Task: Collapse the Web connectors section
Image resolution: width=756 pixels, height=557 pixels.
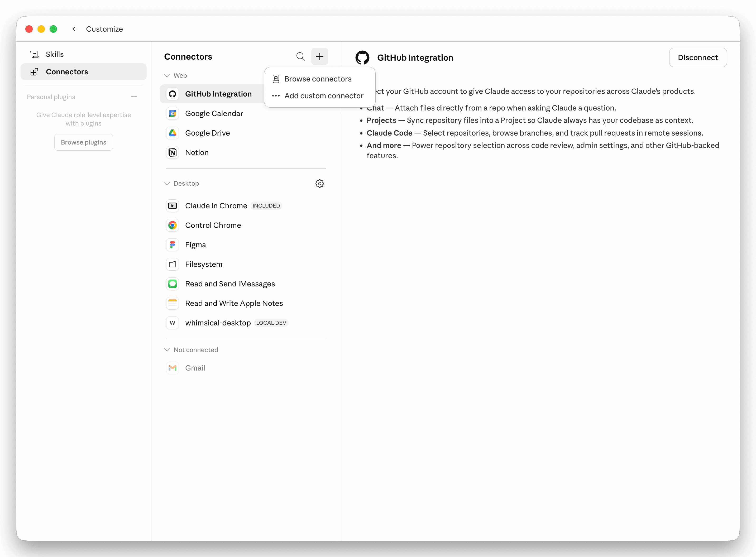Action: click(x=167, y=75)
